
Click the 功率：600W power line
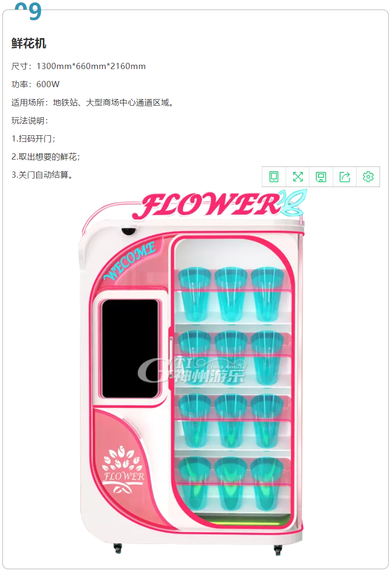pos(36,84)
